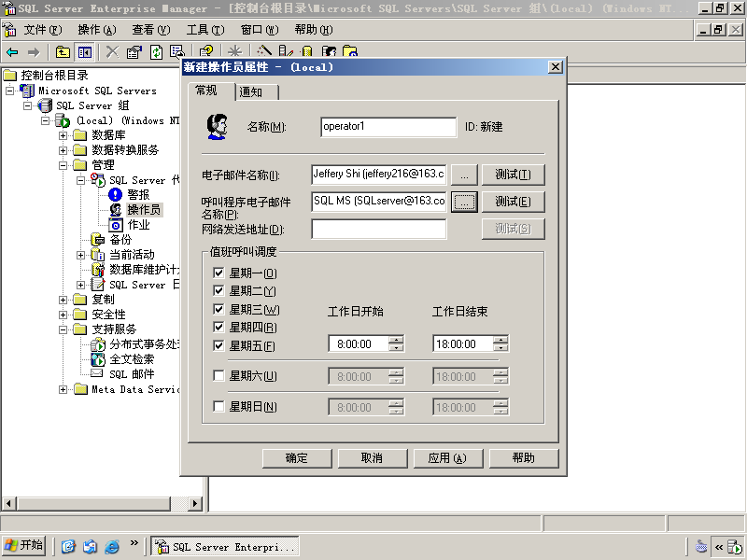
Task: Click 测试(E) next to the pager email
Action: coord(513,202)
